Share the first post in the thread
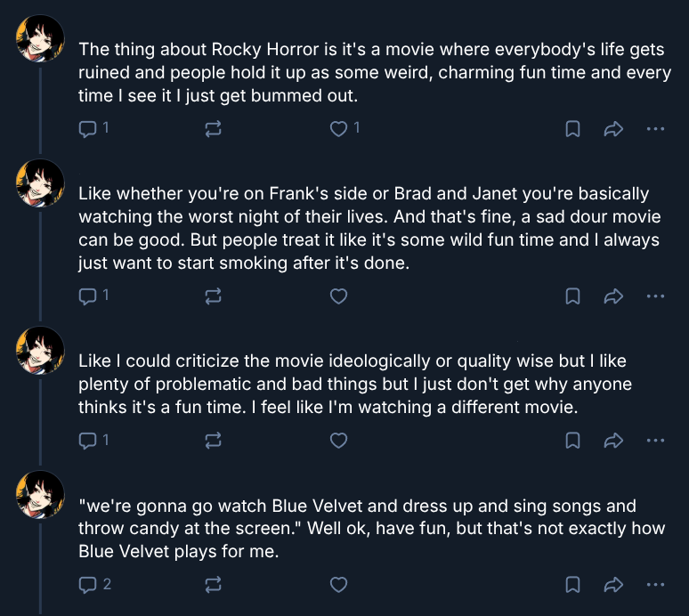This screenshot has height=616, width=689. [x=613, y=129]
